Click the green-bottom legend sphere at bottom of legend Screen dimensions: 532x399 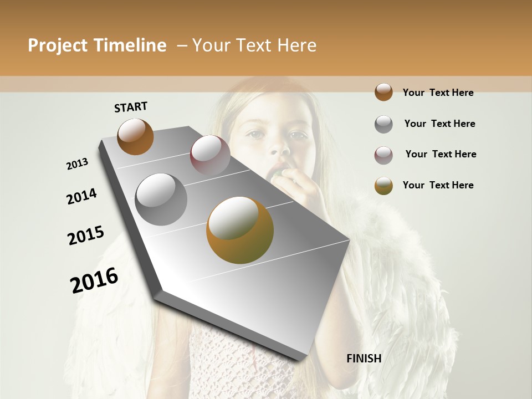(382, 185)
